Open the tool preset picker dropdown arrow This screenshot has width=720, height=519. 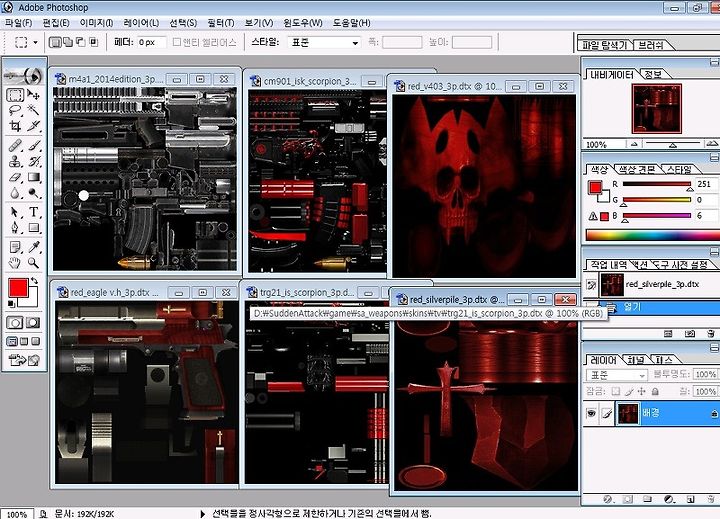[35, 43]
